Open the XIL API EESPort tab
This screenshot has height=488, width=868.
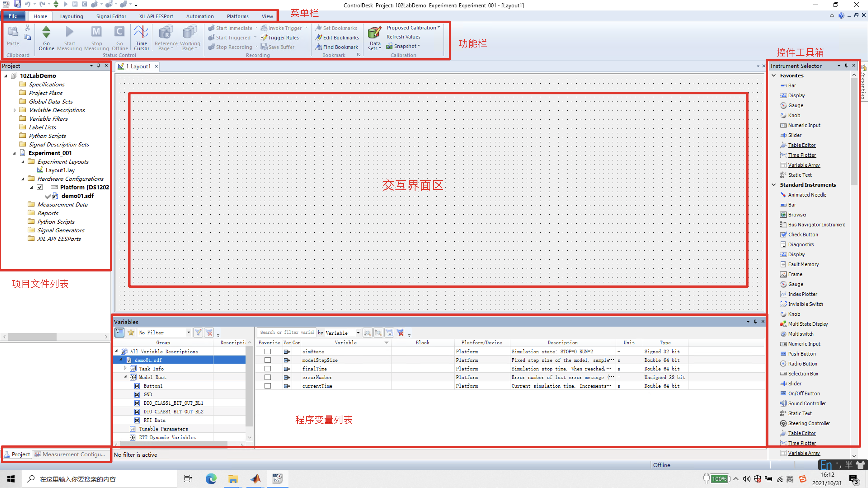(x=156, y=16)
